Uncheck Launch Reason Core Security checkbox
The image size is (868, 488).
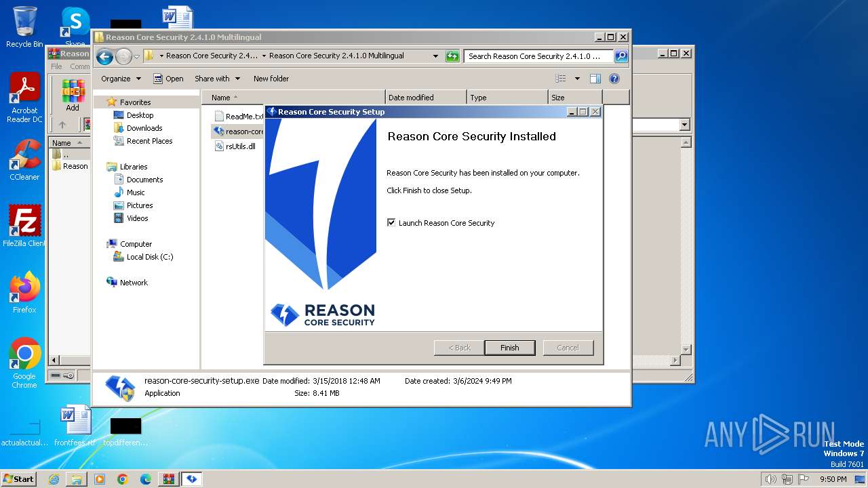point(391,222)
